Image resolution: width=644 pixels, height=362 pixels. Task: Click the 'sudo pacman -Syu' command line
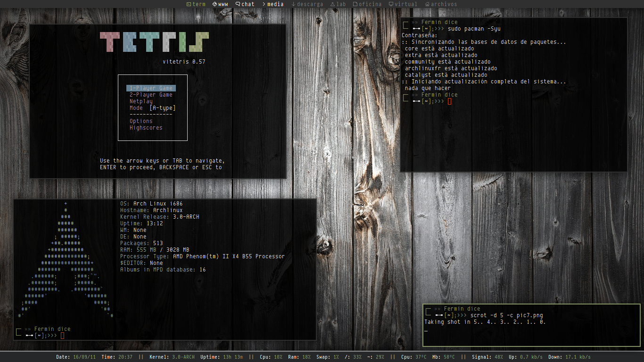point(474,29)
